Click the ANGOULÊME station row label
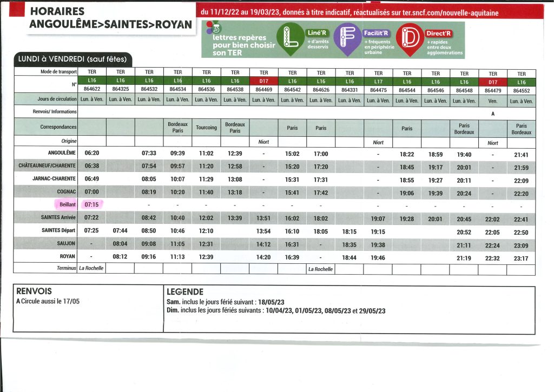Screen dimensions: 554x392 (62, 153)
